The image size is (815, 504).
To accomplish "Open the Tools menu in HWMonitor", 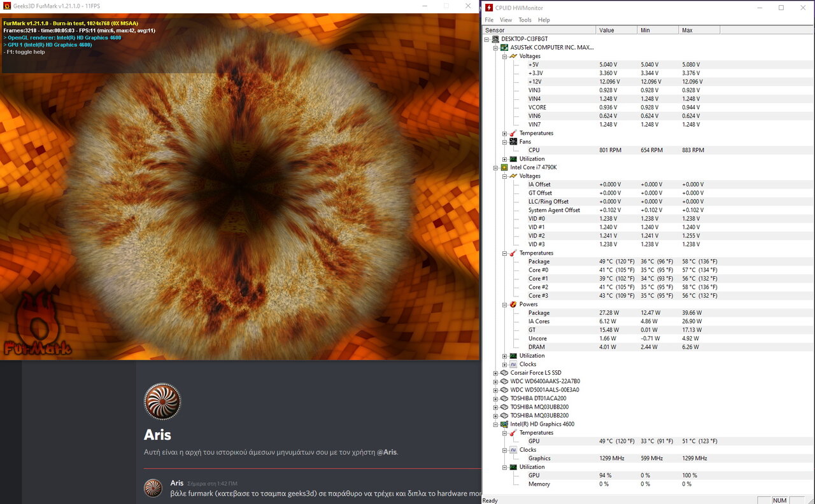I will tap(525, 20).
